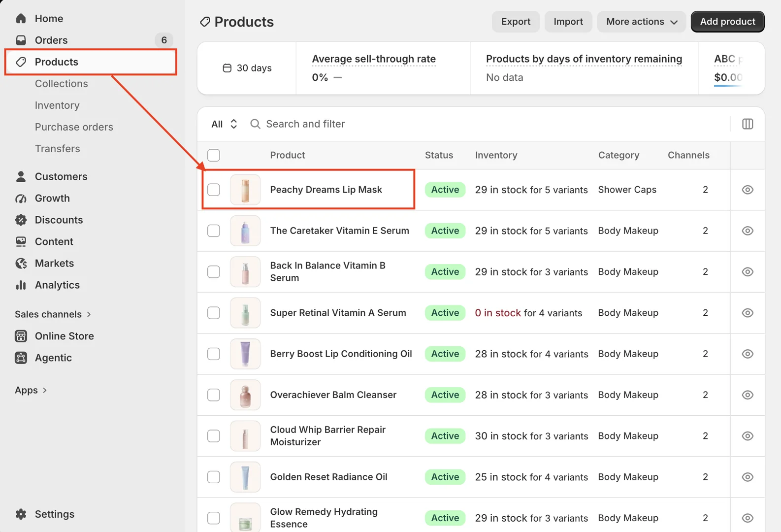Image resolution: width=781 pixels, height=532 pixels.
Task: Click the Export button
Action: 516,22
